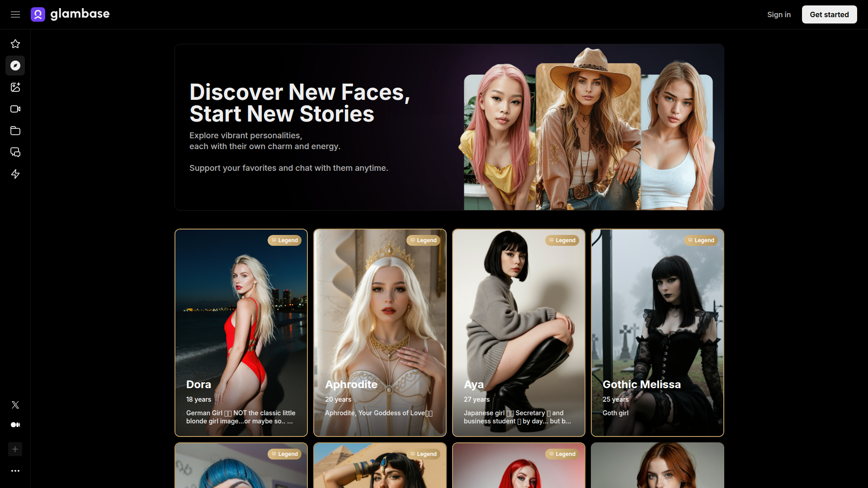Image resolution: width=868 pixels, height=488 pixels.
Task: Open the Gothic Melissa card
Action: click(x=657, y=333)
